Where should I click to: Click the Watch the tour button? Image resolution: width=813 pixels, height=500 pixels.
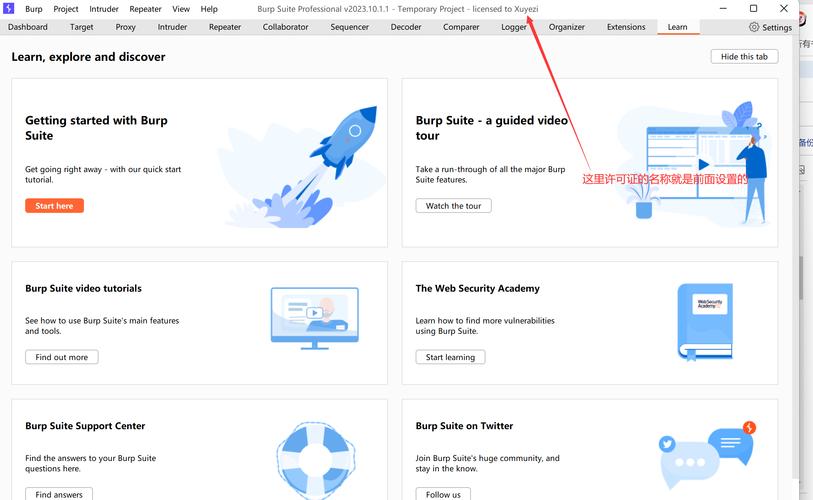tap(454, 206)
